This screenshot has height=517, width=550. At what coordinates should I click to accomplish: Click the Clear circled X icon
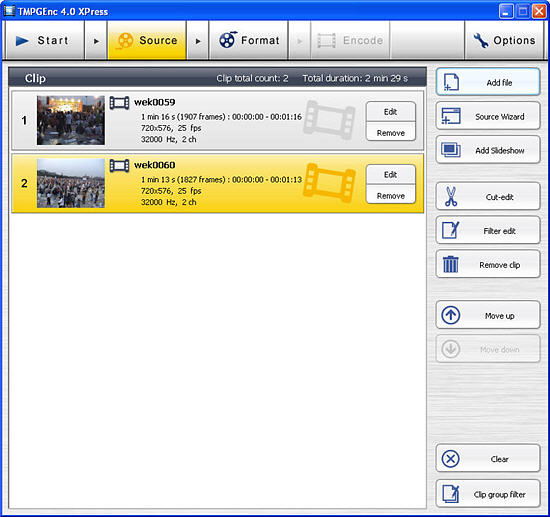[x=451, y=458]
